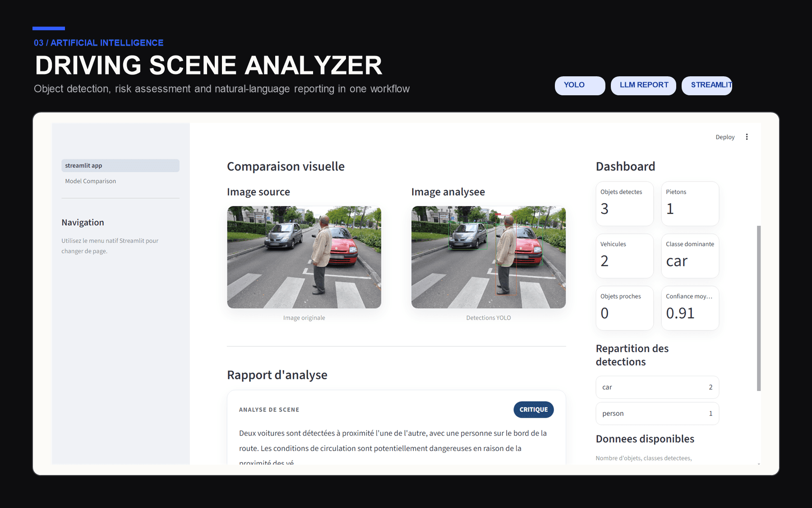
Task: Click the Image analysee label
Action: tap(448, 192)
